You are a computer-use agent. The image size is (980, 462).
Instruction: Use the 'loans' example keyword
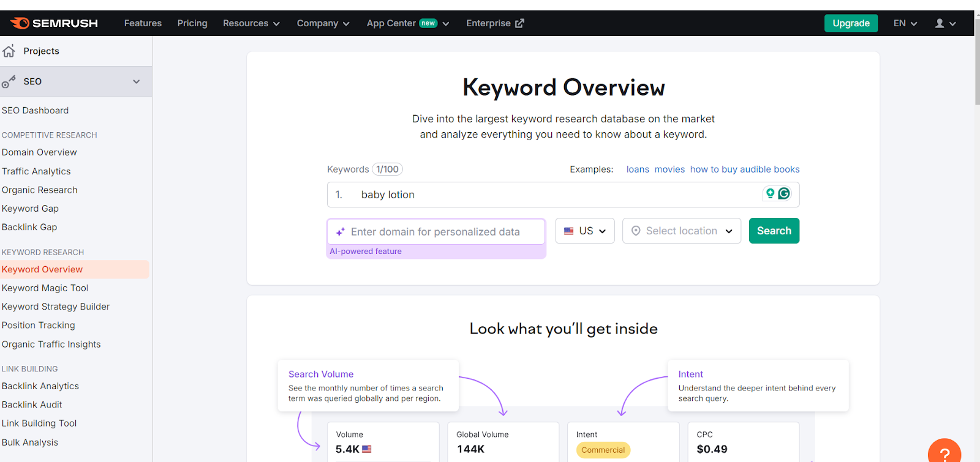(638, 170)
